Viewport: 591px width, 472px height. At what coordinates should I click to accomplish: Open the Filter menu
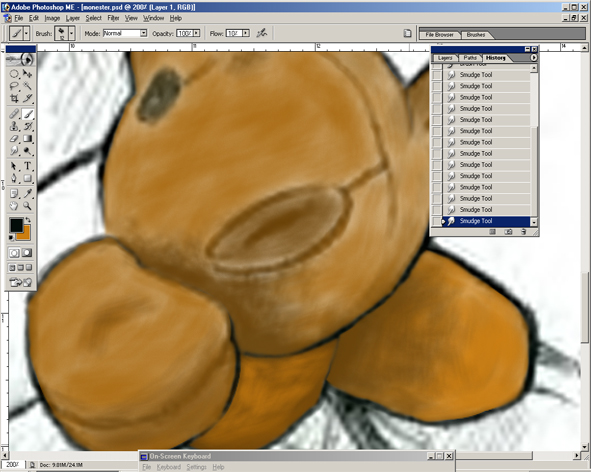pyautogui.click(x=113, y=18)
